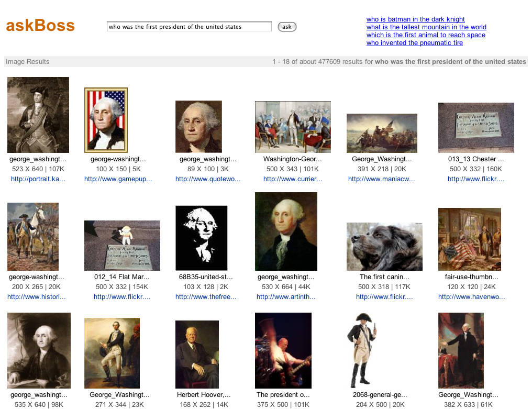Follow the http://www.gamepup... link

[118, 179]
